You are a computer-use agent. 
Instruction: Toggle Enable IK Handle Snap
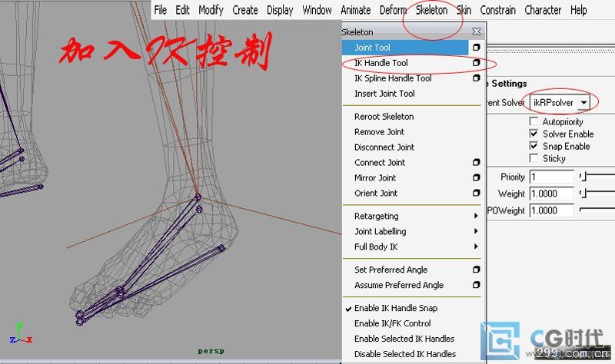(396, 308)
